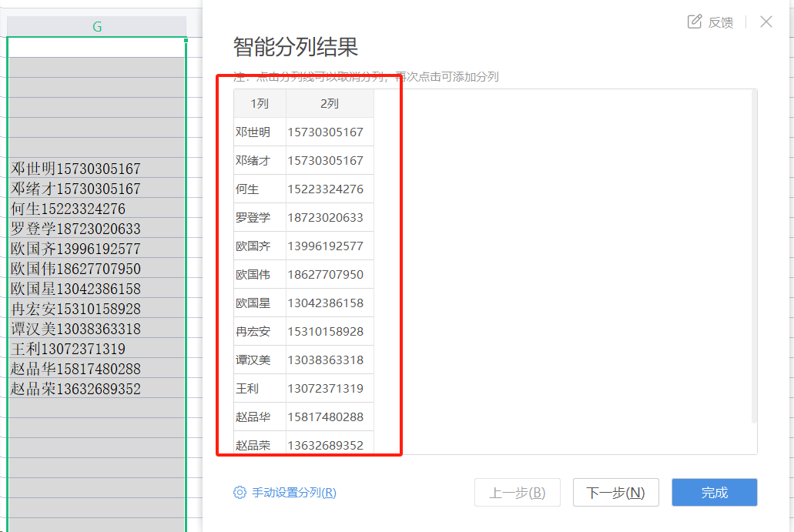The image size is (794, 532).
Task: Select spreadsheet cell 赵品华15817480288
Action: pyautogui.click(x=96, y=368)
